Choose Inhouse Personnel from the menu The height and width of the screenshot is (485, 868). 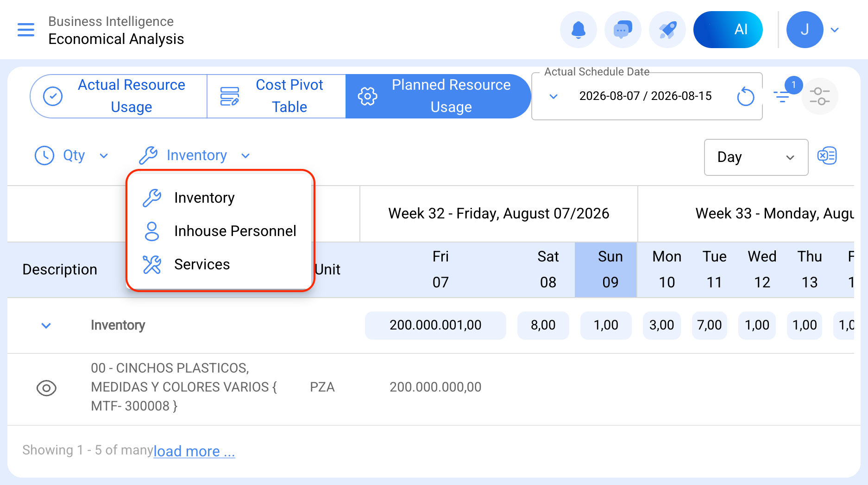pos(220,231)
